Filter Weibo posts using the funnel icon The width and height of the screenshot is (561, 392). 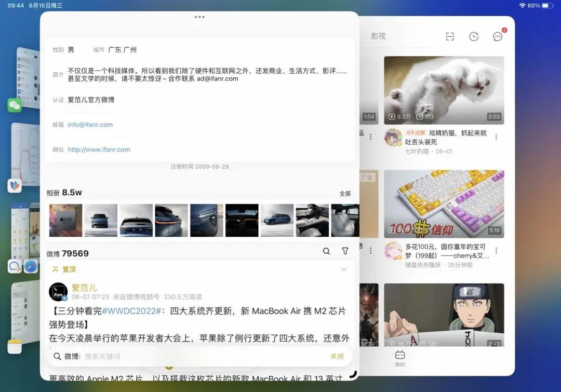[x=345, y=251]
